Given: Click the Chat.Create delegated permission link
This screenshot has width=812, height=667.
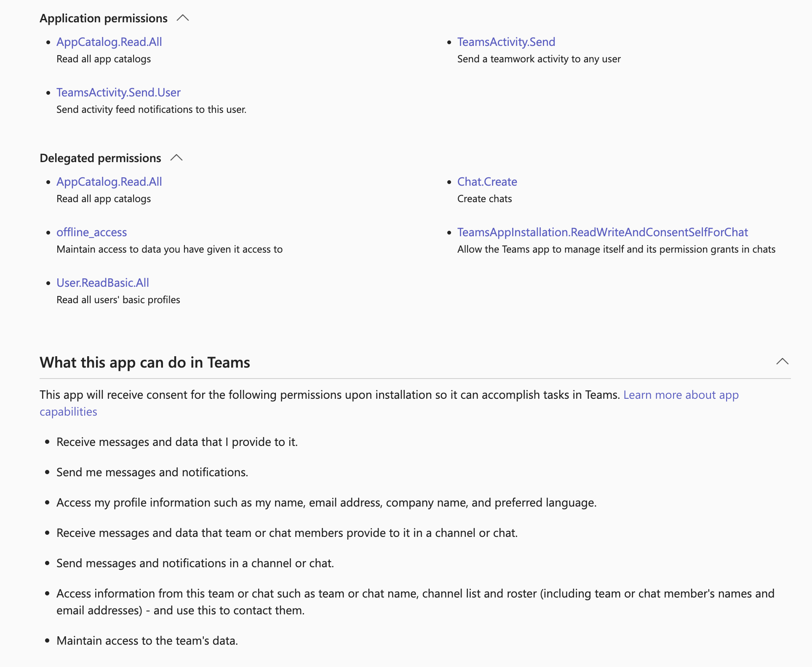Looking at the screenshot, I should [x=487, y=181].
